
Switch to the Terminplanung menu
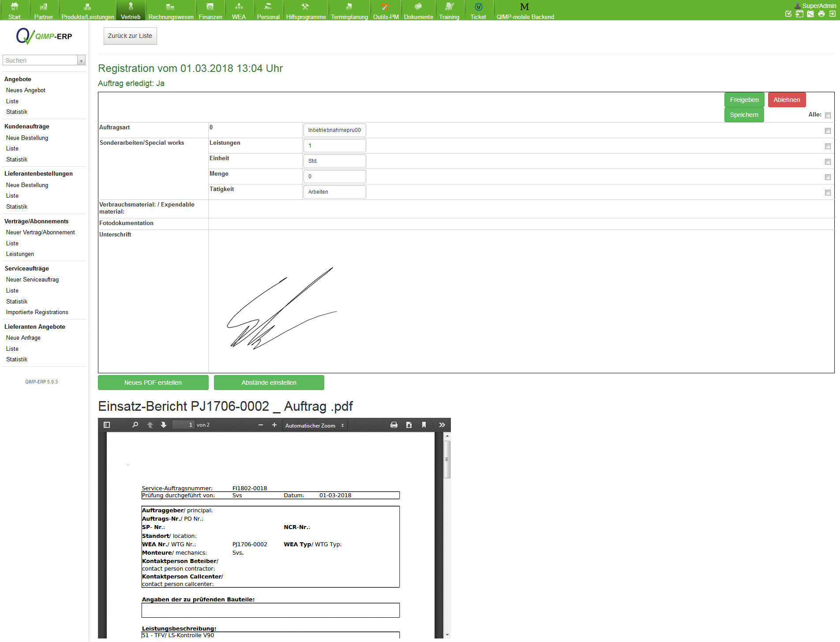[x=349, y=11]
